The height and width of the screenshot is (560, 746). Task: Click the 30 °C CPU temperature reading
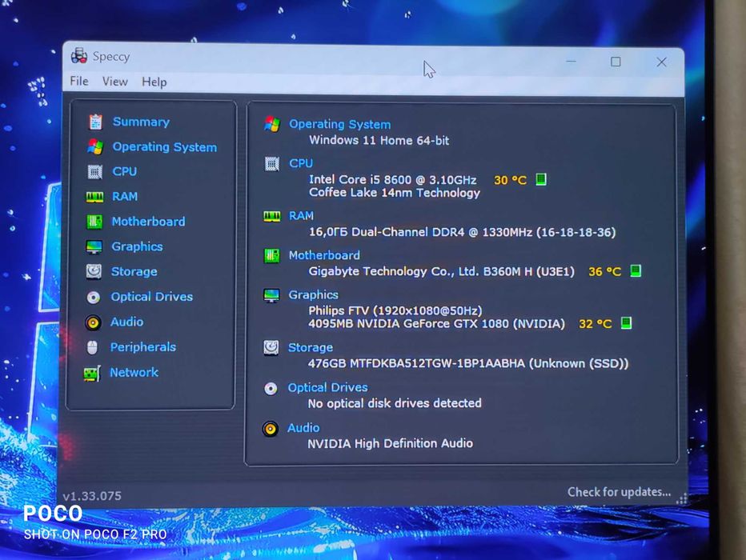tap(510, 180)
